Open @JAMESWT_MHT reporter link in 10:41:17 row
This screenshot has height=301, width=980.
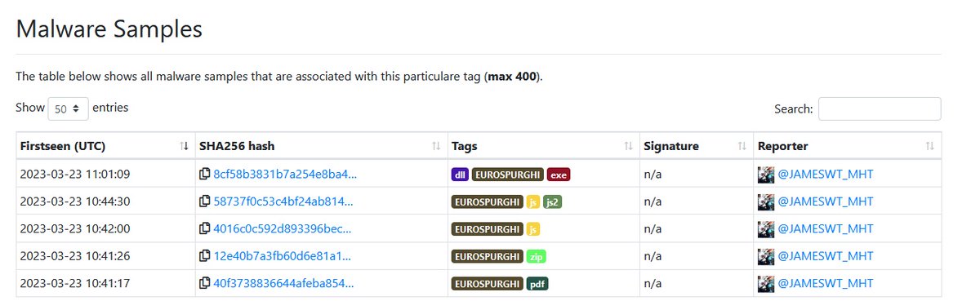(x=825, y=283)
